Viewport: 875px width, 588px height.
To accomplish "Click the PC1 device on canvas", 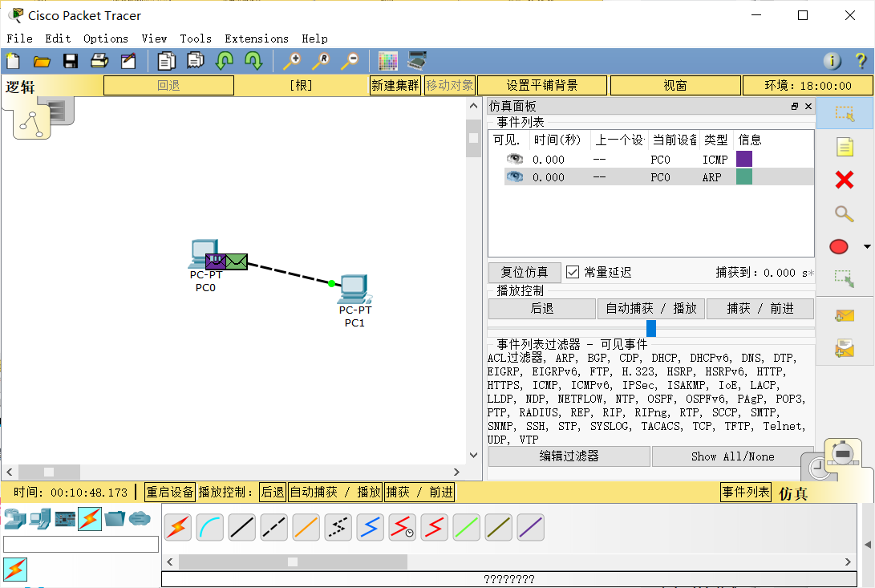I will 355,290.
